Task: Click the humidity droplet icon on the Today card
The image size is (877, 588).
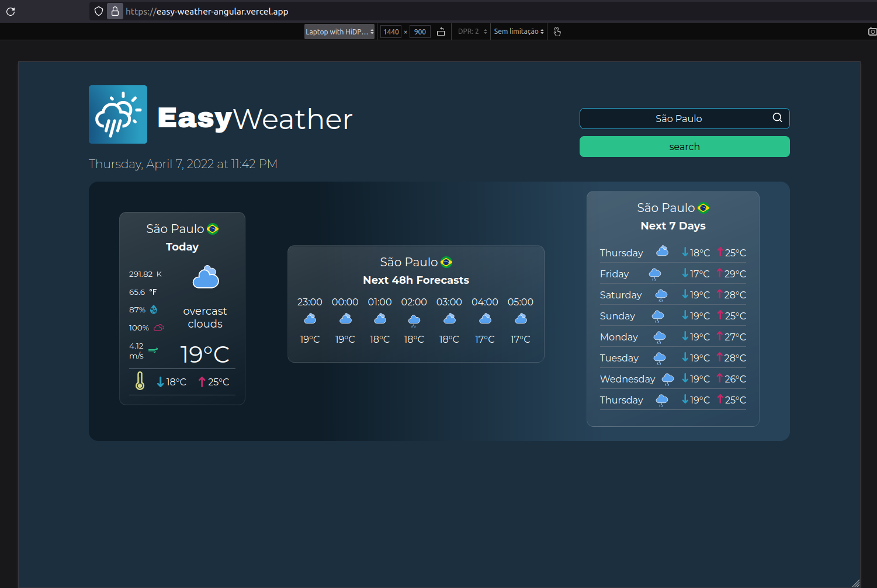Action: click(153, 309)
